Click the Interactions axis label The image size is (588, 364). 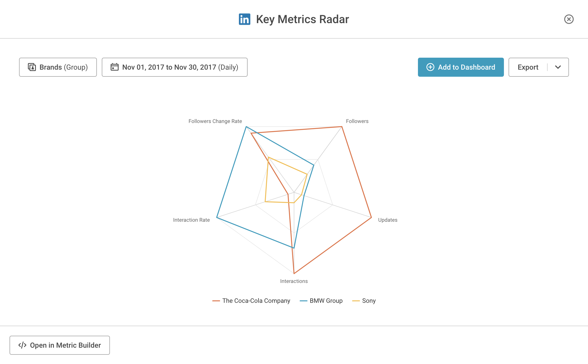[294, 281]
